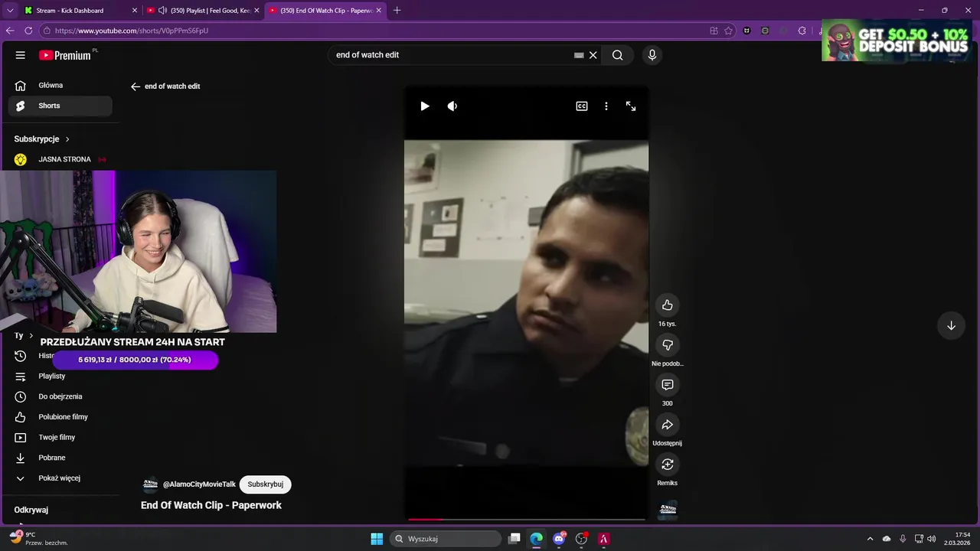Open Microsoft Edge from the taskbar
This screenshot has width=980, height=551.
coord(537,539)
